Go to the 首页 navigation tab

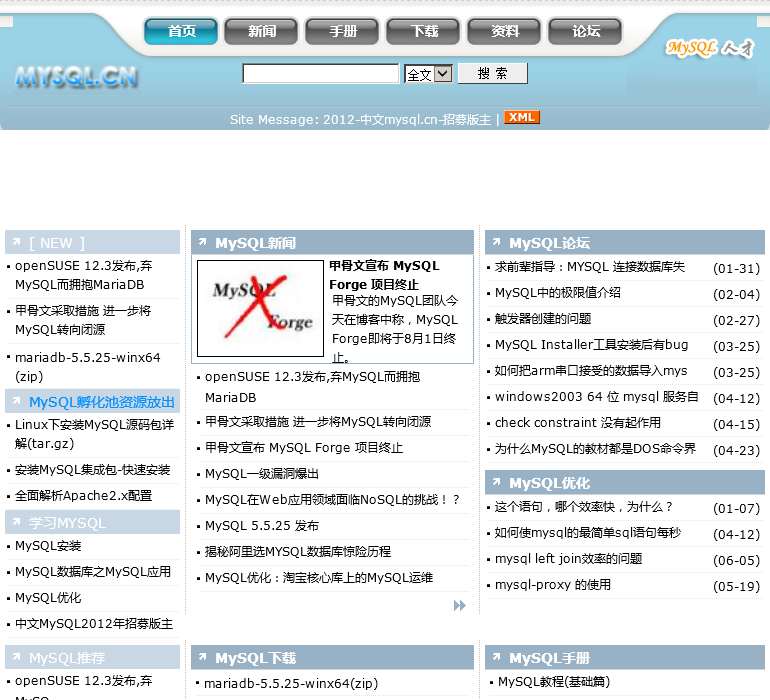click(x=181, y=31)
